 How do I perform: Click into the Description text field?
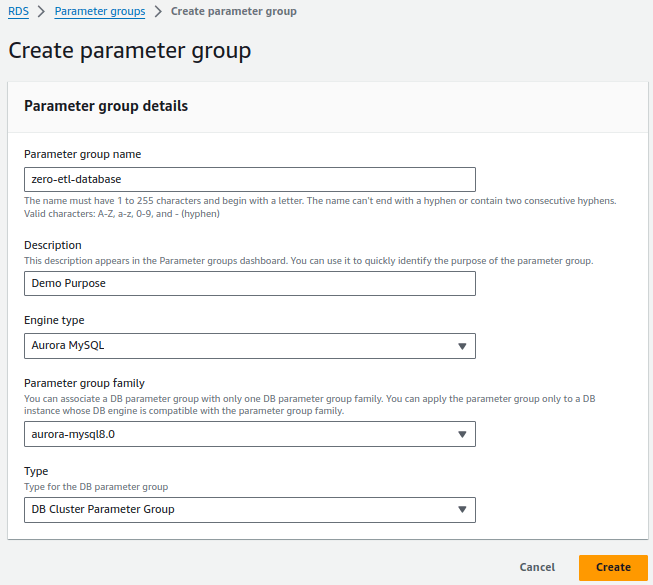coord(249,283)
